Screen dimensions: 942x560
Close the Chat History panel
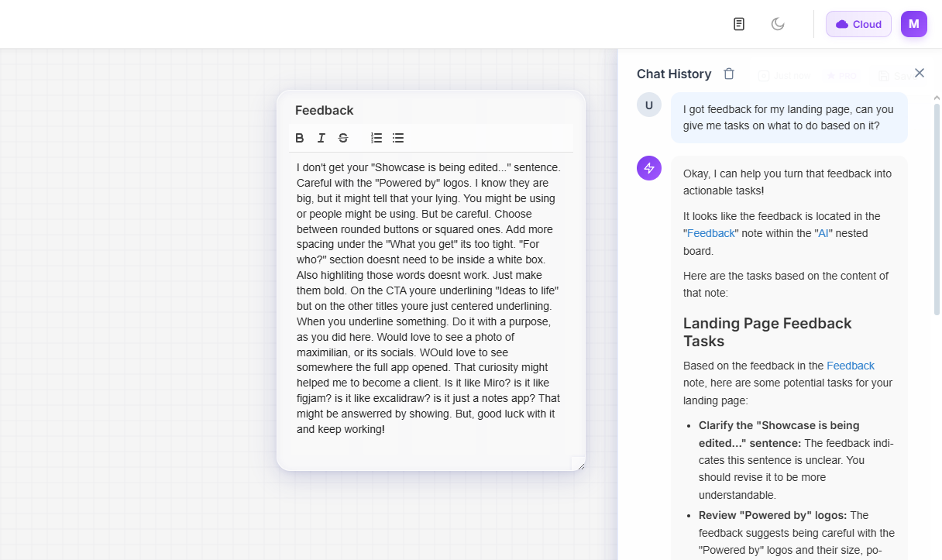point(920,73)
